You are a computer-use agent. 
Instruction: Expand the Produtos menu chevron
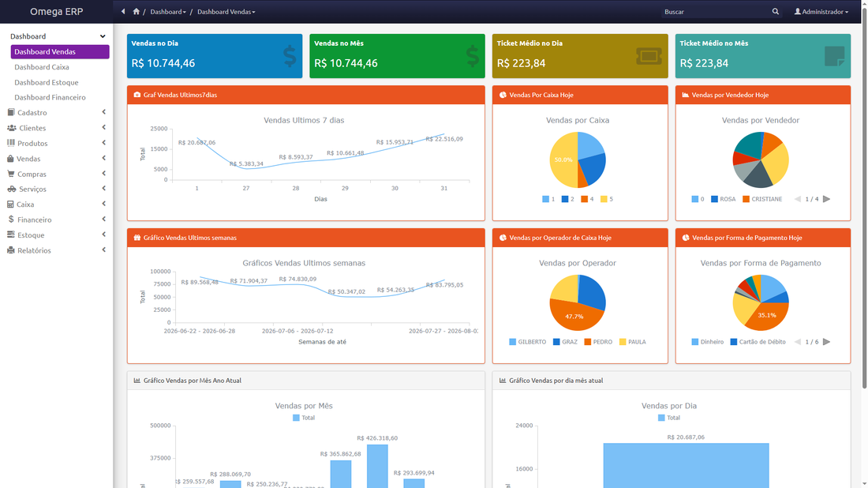pos(103,143)
